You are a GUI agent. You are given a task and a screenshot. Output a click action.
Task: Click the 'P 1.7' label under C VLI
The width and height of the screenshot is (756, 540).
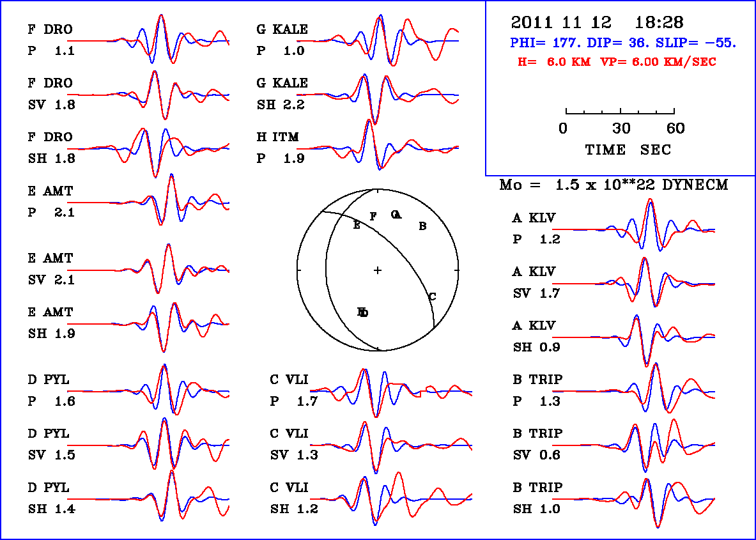[293, 401]
